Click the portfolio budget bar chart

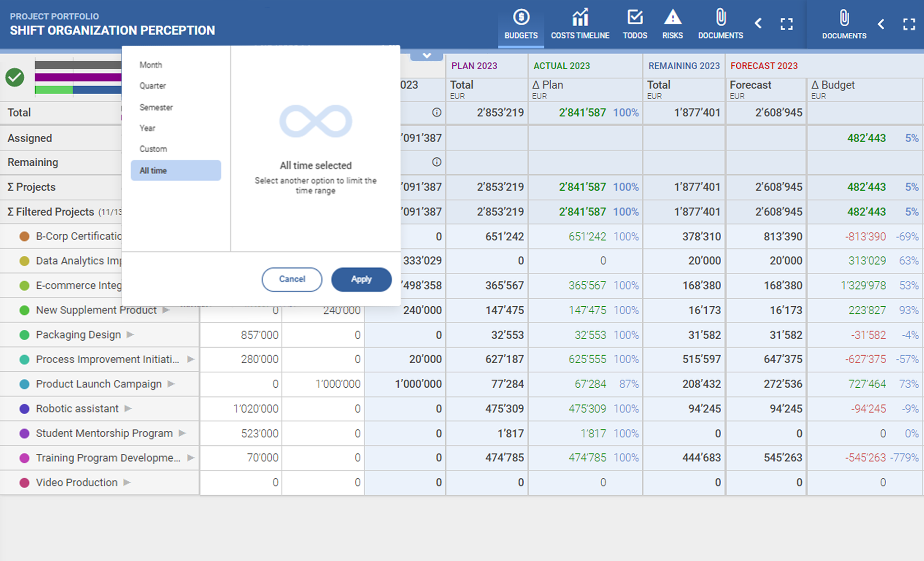[x=78, y=77]
